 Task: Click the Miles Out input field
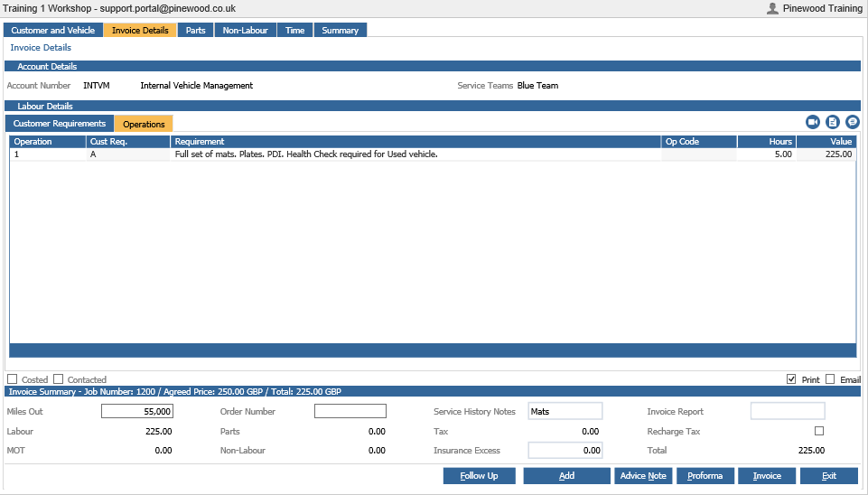click(x=137, y=411)
